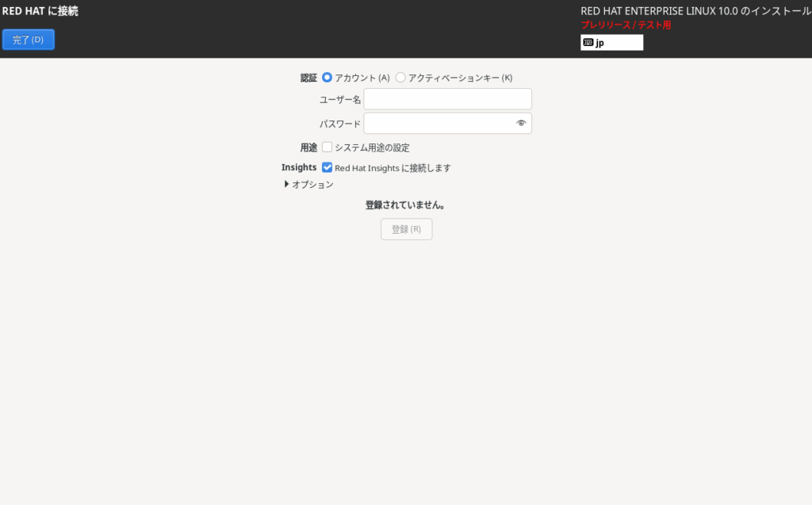Image resolution: width=812 pixels, height=505 pixels.
Task: Click the ユーザー名 input field
Action: pos(447,99)
